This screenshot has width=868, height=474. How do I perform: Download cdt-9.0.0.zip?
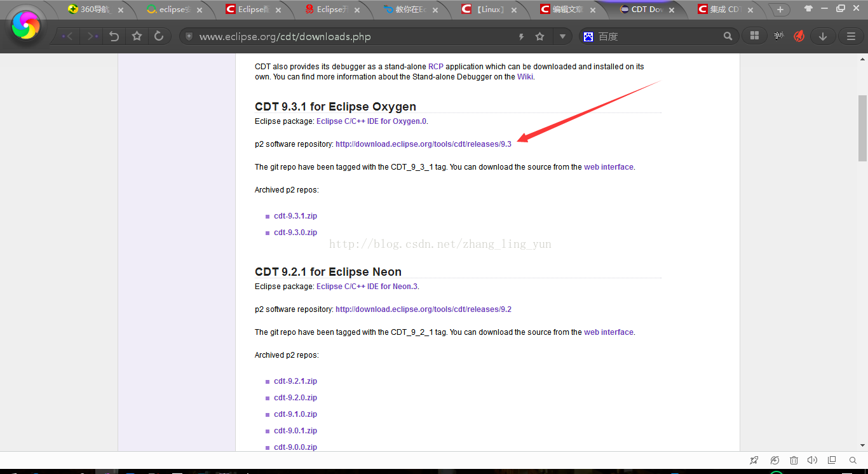coord(295,447)
